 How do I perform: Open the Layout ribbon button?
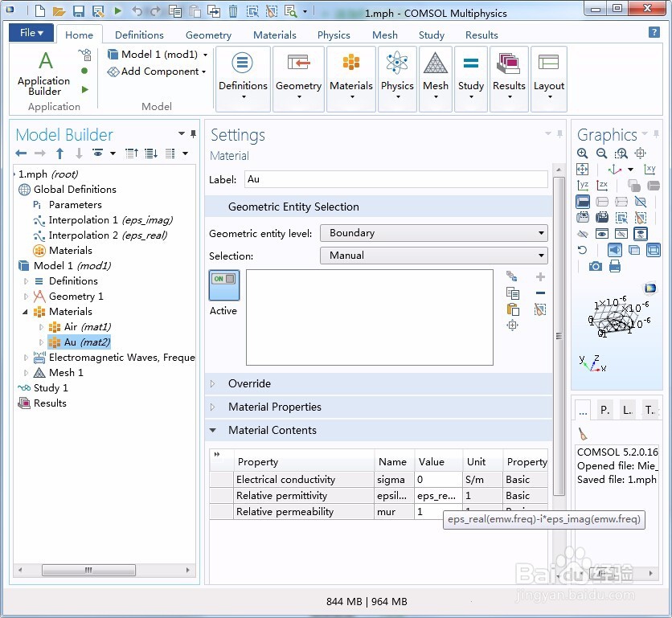[x=548, y=79]
